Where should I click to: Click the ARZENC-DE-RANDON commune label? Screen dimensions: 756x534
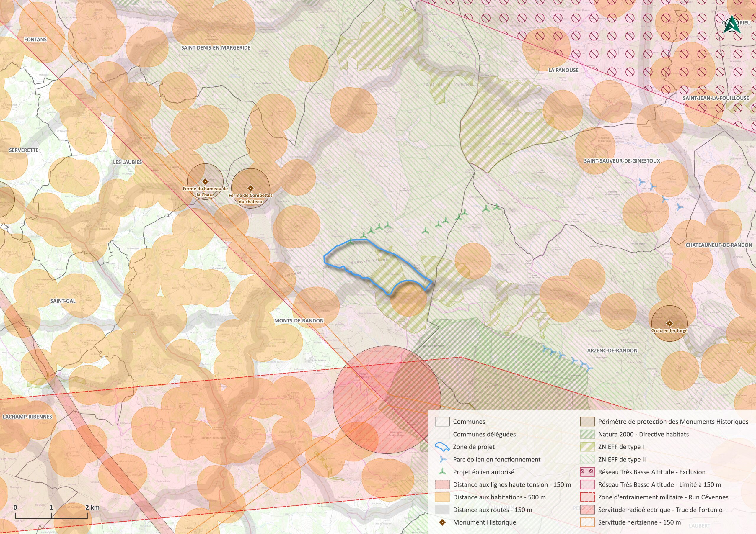pyautogui.click(x=612, y=350)
